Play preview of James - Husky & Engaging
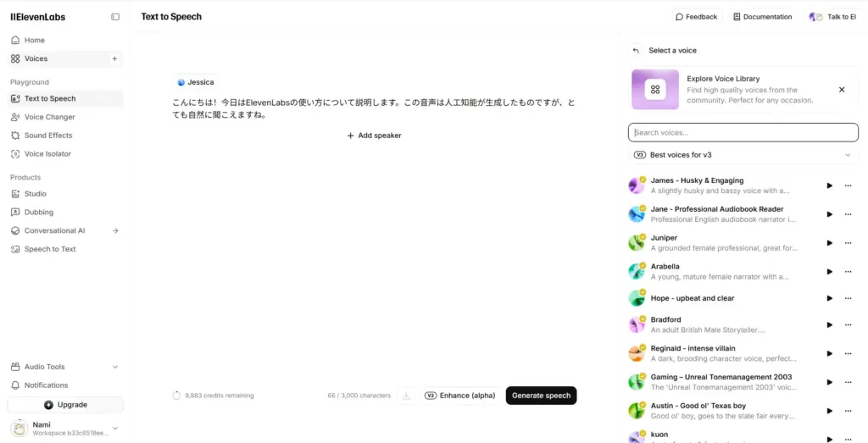Image resolution: width=868 pixels, height=443 pixels. pos(829,186)
